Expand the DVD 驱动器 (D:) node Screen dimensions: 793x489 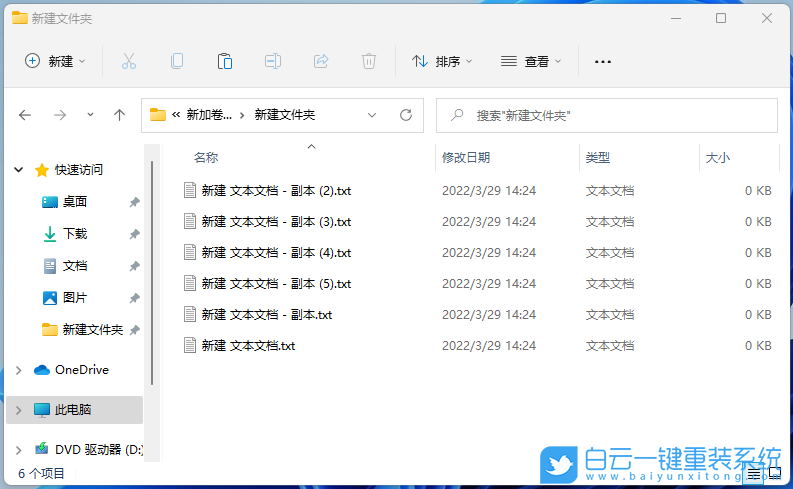click(x=19, y=450)
